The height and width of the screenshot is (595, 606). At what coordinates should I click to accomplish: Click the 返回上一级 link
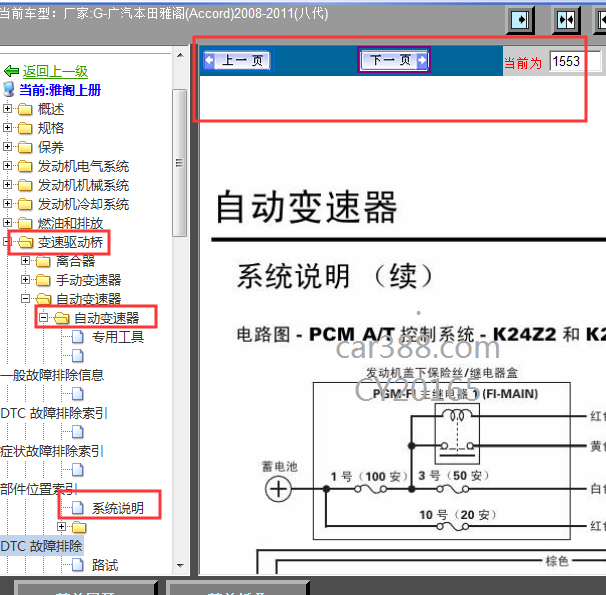point(55,71)
